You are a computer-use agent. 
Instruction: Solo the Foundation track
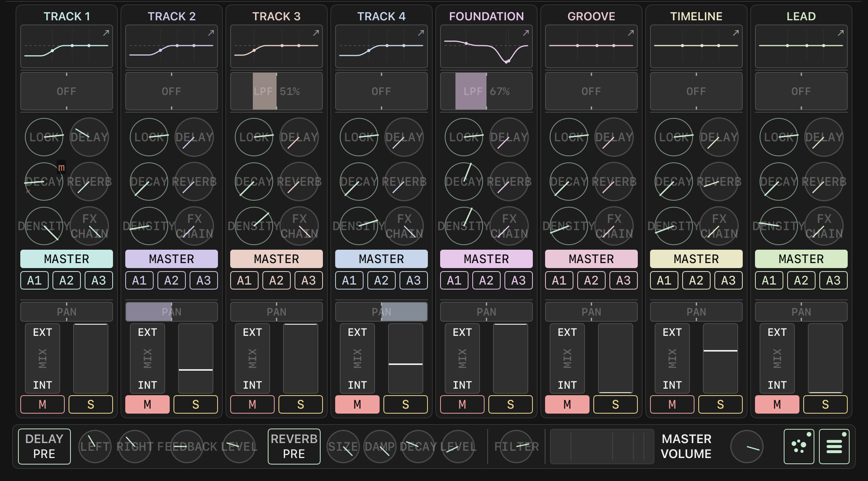pyautogui.click(x=511, y=404)
